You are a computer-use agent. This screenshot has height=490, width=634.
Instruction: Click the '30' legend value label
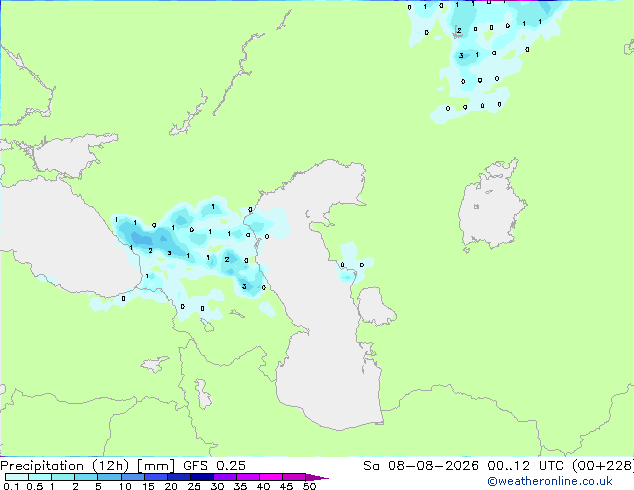point(217,486)
